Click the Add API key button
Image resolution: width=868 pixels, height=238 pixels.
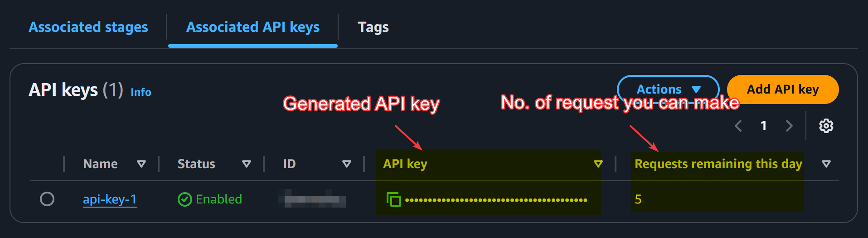(x=783, y=89)
